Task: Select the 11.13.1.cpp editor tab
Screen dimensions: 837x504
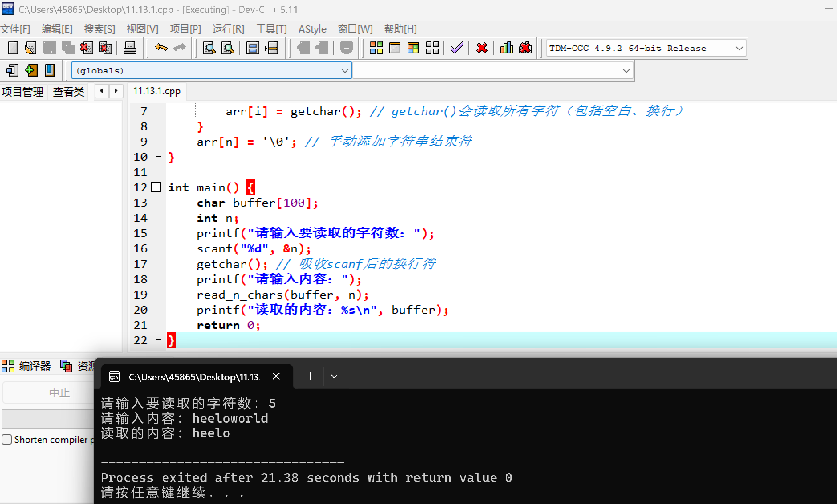Action: [x=157, y=91]
